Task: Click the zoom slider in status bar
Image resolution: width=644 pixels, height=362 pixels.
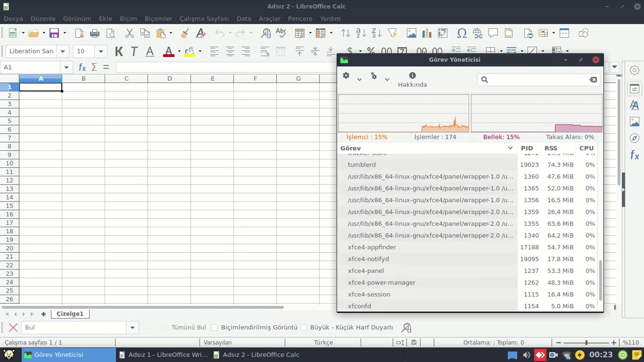Action: (x=586, y=342)
